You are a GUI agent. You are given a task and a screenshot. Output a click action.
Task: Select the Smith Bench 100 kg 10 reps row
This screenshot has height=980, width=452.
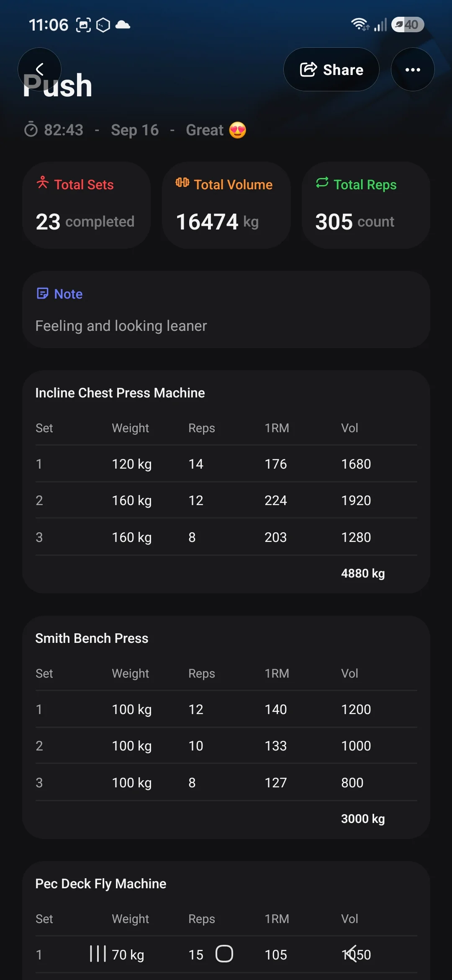[x=226, y=746]
